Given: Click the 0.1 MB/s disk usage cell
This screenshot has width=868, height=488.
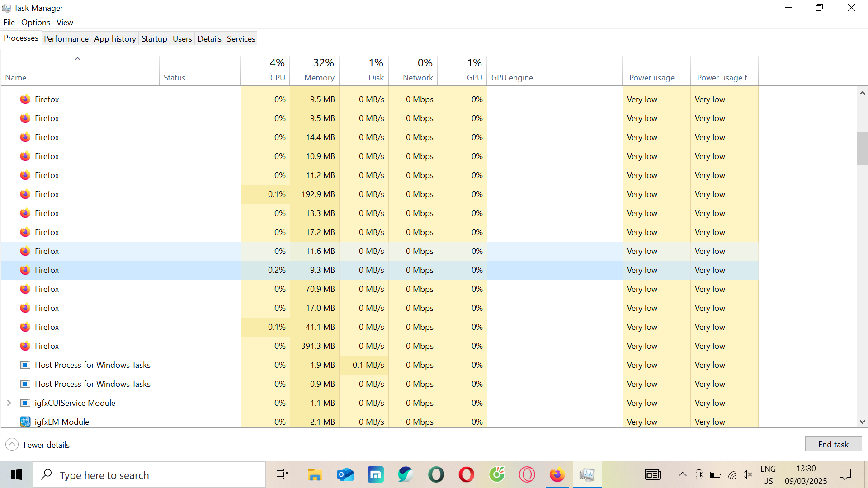Looking at the screenshot, I should (x=364, y=365).
